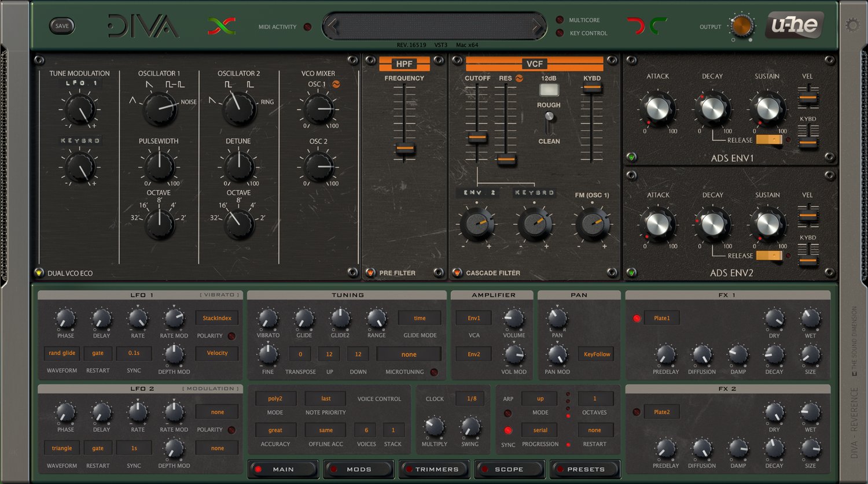Switch to the MAIN tab
The width and height of the screenshot is (868, 484).
coord(284,469)
